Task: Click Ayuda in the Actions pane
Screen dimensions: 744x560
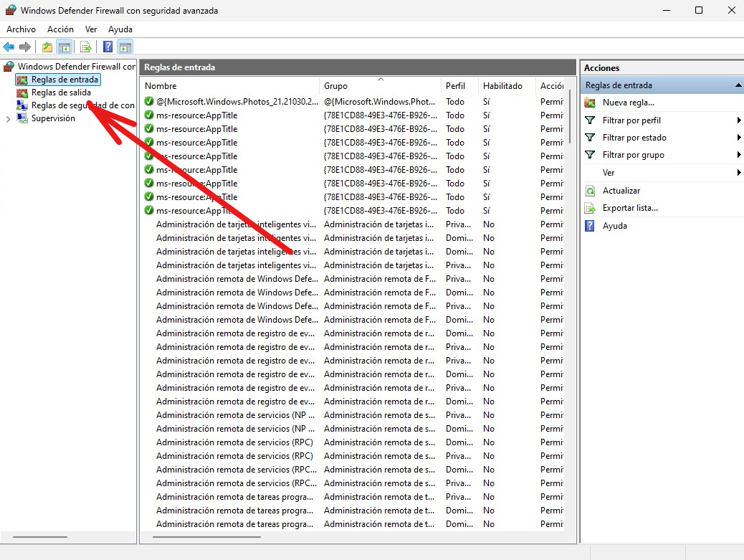Action: tap(614, 226)
